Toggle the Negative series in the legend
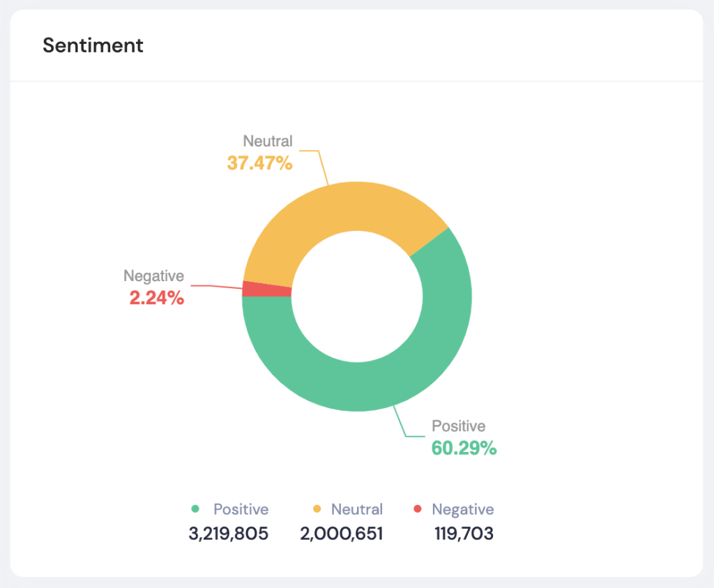714x588 pixels. (x=462, y=509)
